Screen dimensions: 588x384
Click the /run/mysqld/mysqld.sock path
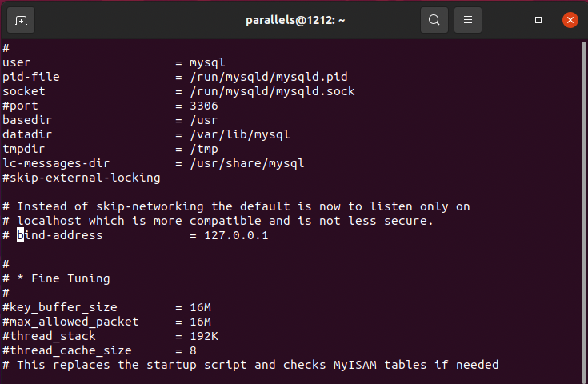tap(272, 91)
